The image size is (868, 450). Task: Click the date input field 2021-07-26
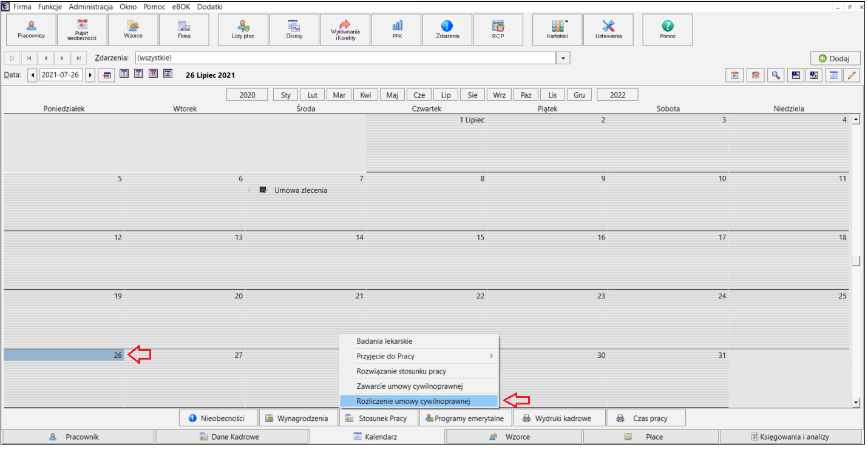[x=62, y=75]
